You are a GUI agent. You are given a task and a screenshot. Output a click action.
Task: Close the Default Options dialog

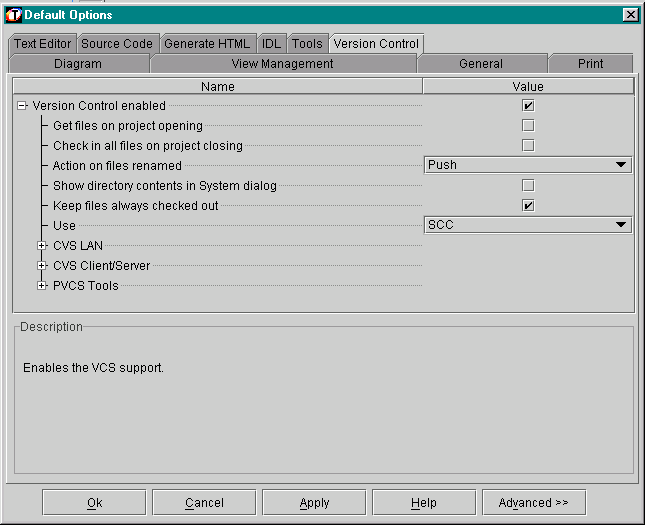click(630, 15)
